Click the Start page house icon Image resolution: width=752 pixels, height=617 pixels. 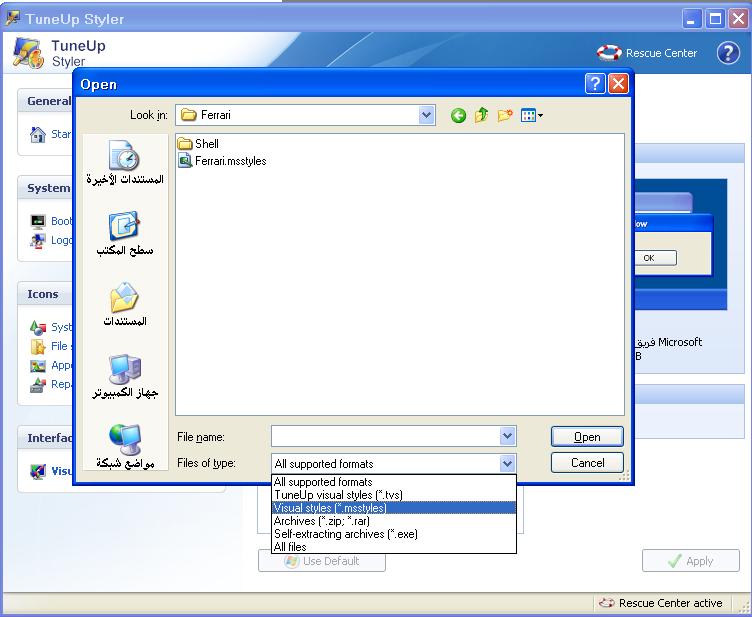pos(37,135)
